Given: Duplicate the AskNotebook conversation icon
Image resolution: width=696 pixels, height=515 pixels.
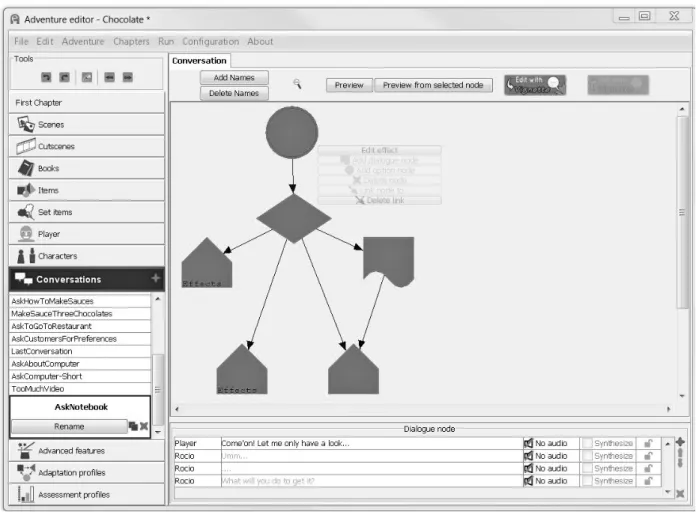Looking at the screenshot, I should pos(133,426).
